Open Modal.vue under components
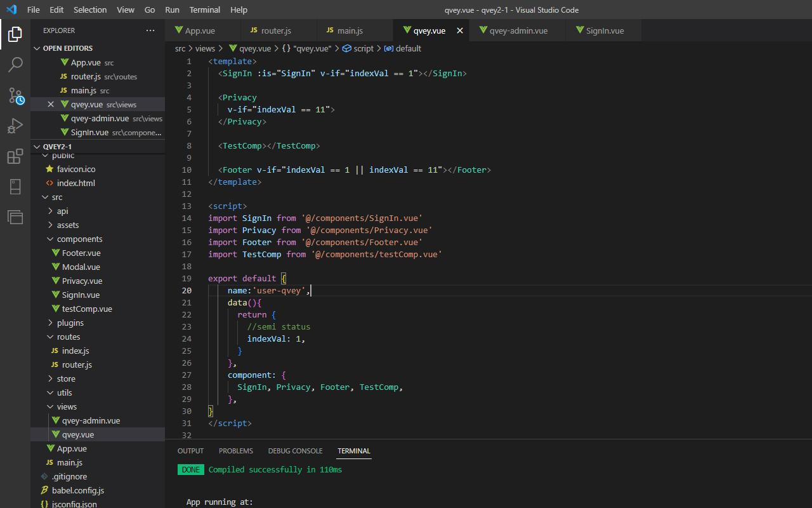Screen dimensions: 812x508 (98, 267)
